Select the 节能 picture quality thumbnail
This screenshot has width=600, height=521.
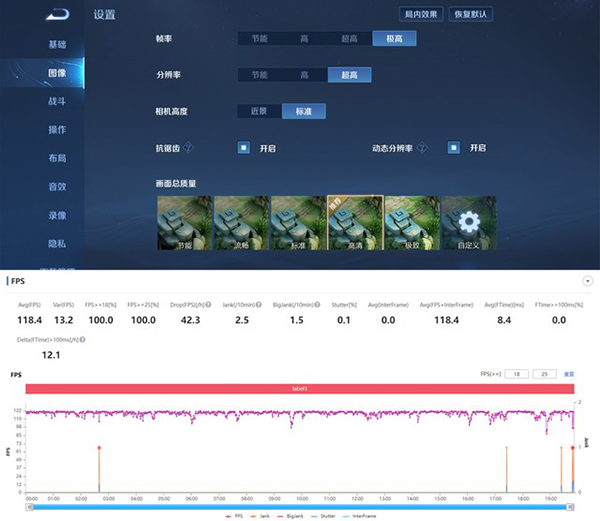[x=184, y=222]
